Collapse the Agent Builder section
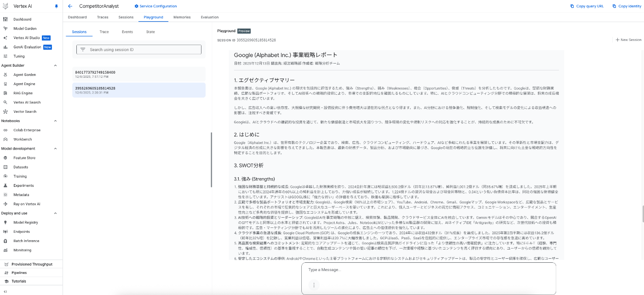Image resolution: width=644 pixels, height=295 pixels. tap(56, 65)
